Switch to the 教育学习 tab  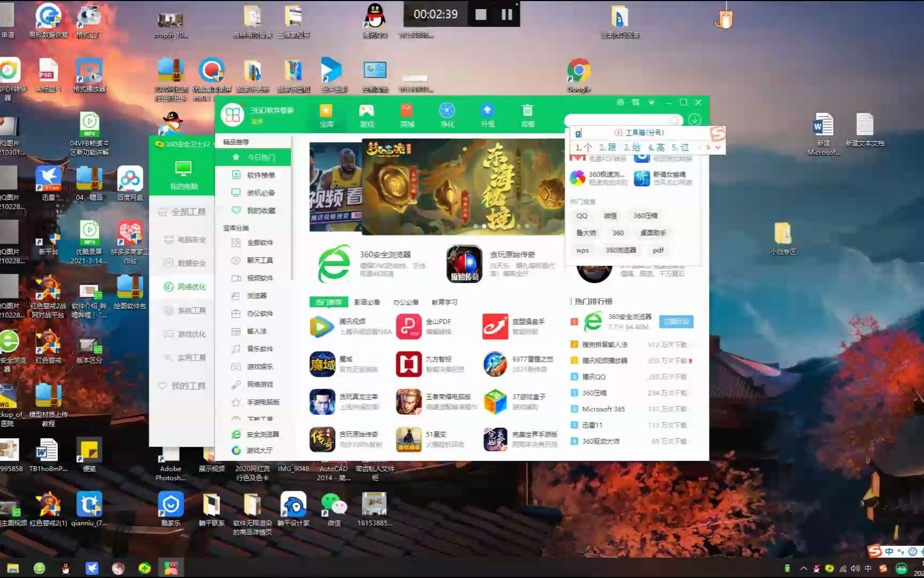[x=444, y=302]
